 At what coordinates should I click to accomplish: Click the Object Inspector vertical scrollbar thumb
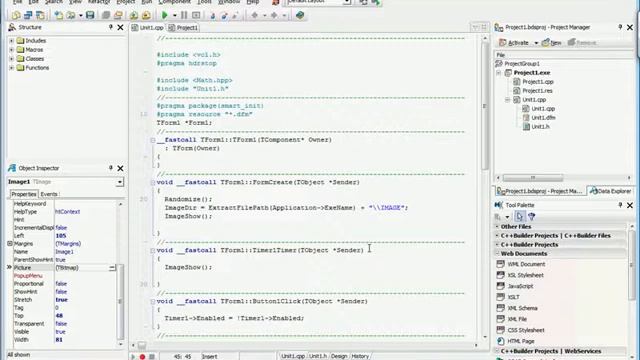pyautogui.click(x=120, y=302)
